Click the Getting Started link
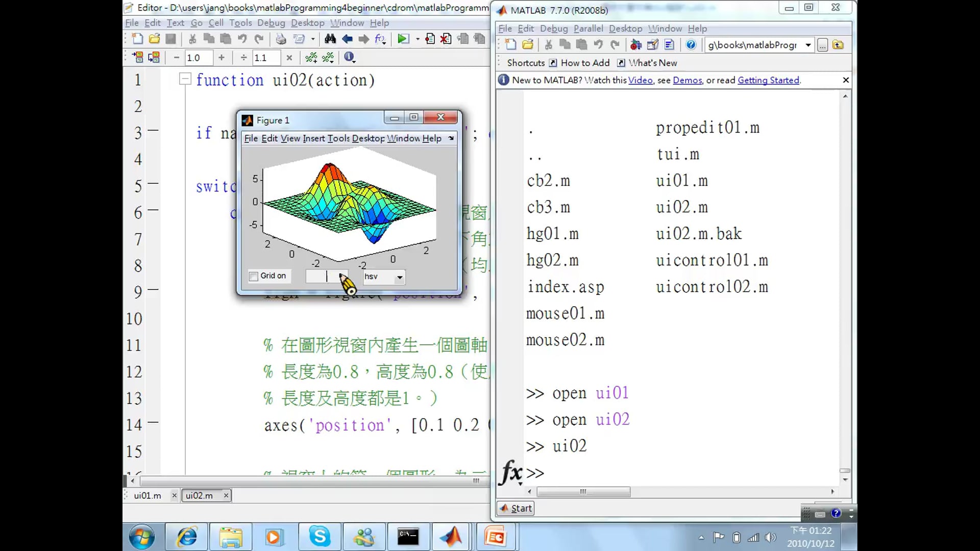 coord(768,80)
